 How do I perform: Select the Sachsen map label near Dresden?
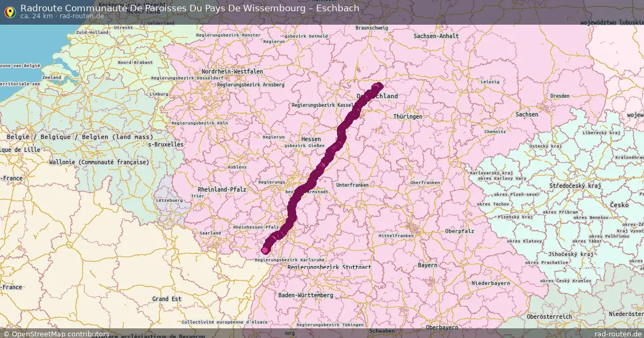526,115
